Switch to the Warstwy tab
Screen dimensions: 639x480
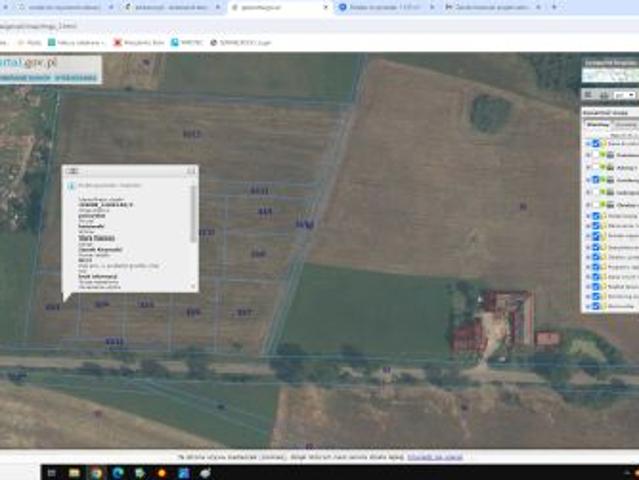pyautogui.click(x=598, y=125)
